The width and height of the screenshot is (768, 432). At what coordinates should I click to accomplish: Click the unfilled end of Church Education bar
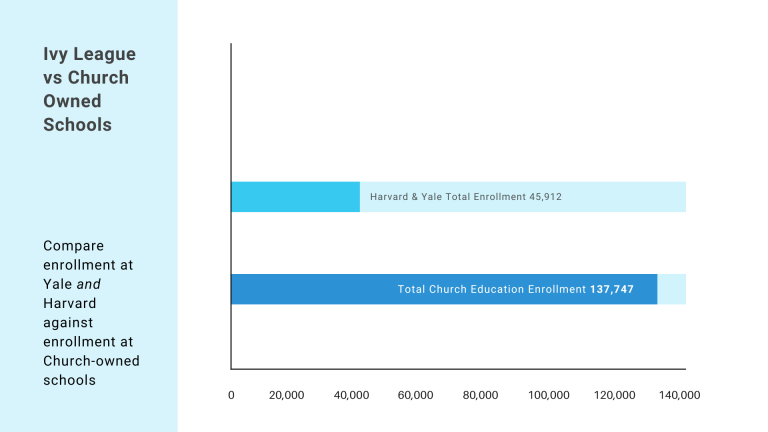(671, 289)
